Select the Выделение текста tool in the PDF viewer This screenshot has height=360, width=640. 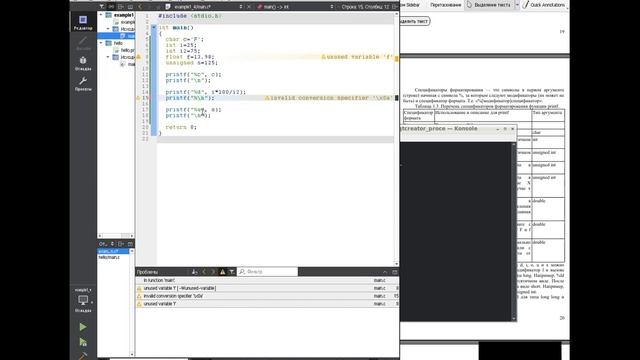tap(489, 5)
